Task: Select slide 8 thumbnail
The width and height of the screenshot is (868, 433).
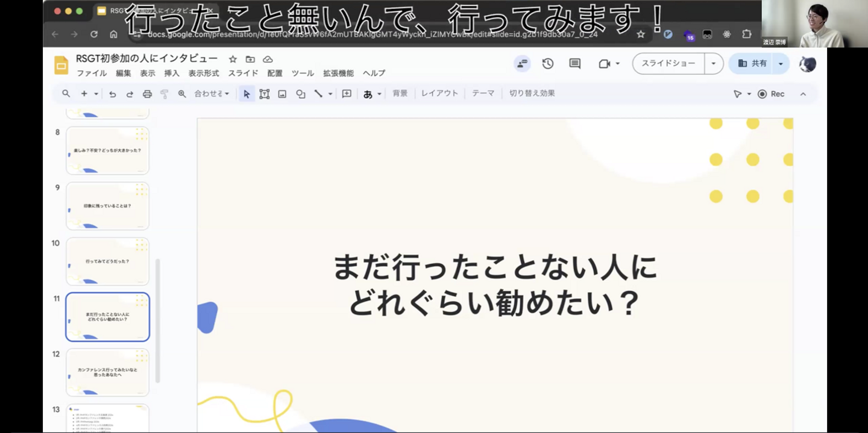Action: tap(107, 151)
